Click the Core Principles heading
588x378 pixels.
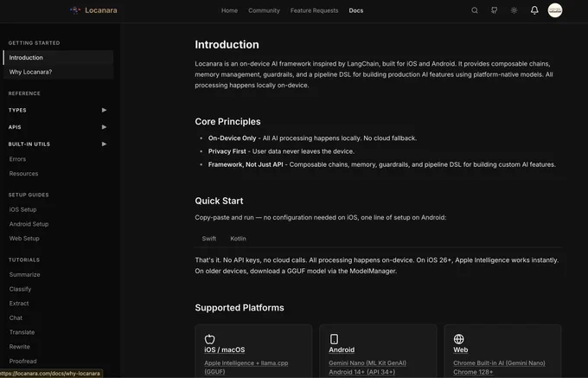[227, 121]
